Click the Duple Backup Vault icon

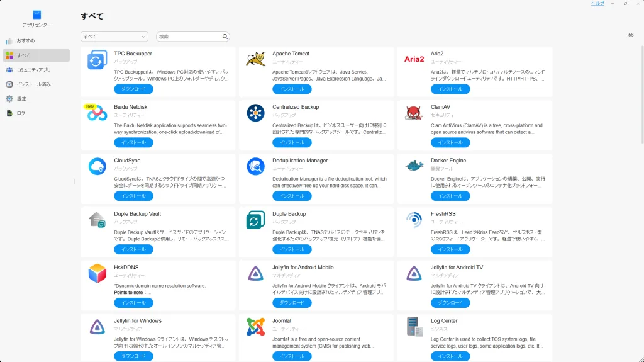(x=97, y=220)
